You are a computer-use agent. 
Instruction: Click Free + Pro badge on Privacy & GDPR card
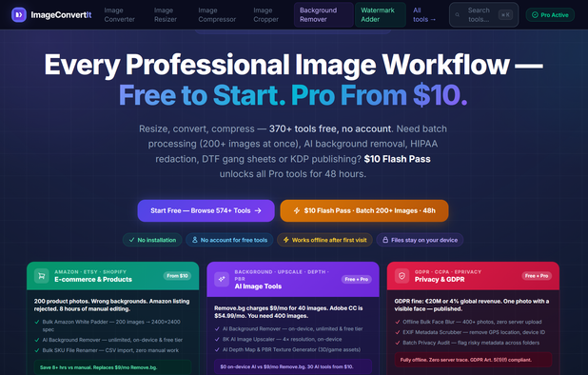537,276
